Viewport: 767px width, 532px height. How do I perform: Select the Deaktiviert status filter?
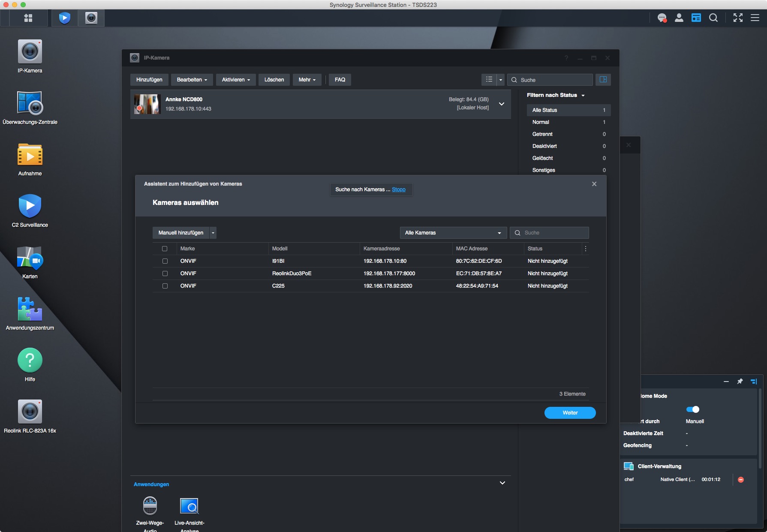tap(544, 146)
